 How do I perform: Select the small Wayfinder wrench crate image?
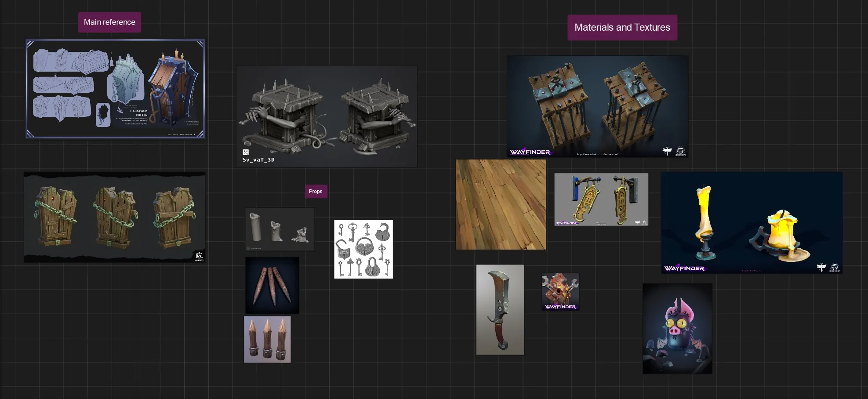[560, 292]
